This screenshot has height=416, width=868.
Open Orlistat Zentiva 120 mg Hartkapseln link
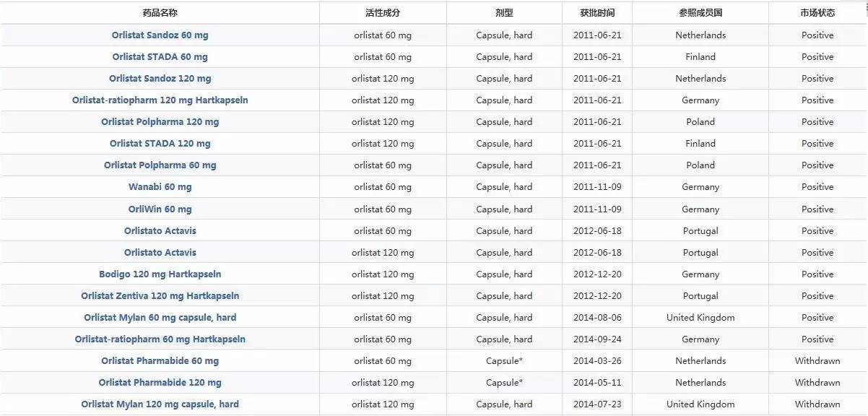click(x=160, y=295)
